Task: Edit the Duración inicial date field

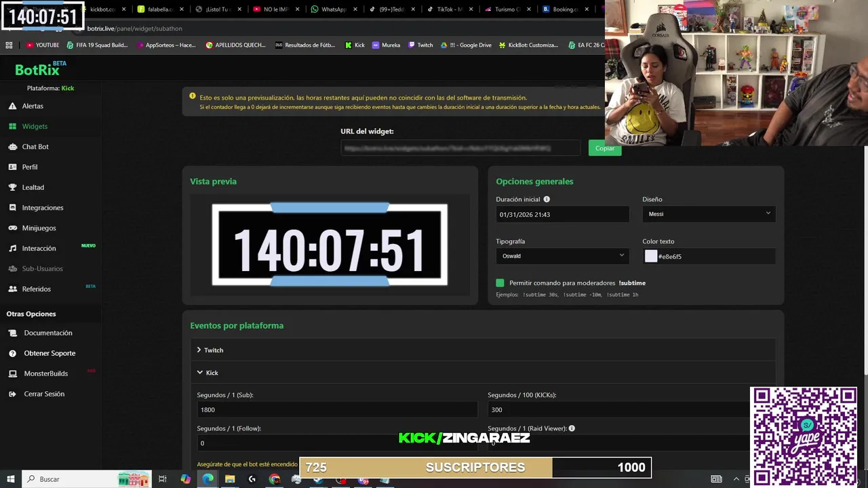Action: pos(562,214)
